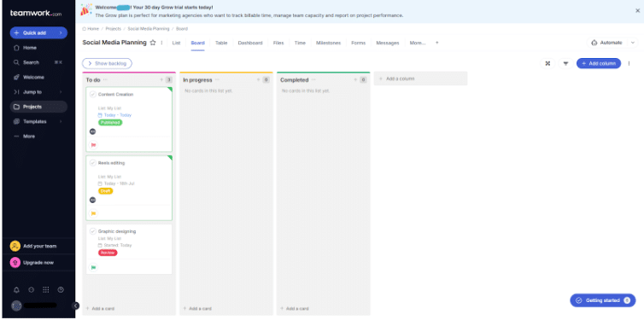Click the Show backlog button

(108, 64)
